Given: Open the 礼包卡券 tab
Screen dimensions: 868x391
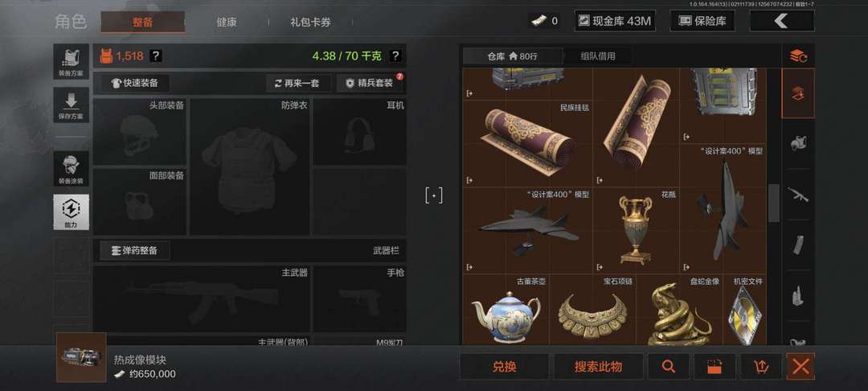Looking at the screenshot, I should point(310,23).
